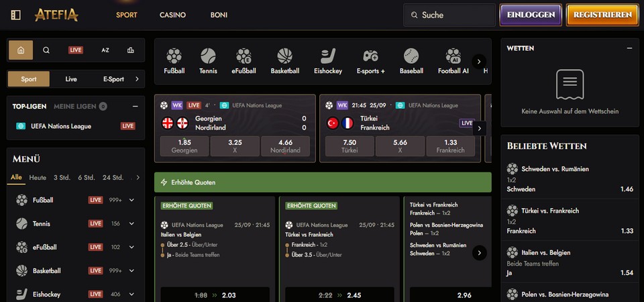Select eFußball in the sports carousel
644x302 pixels.
click(x=244, y=61)
